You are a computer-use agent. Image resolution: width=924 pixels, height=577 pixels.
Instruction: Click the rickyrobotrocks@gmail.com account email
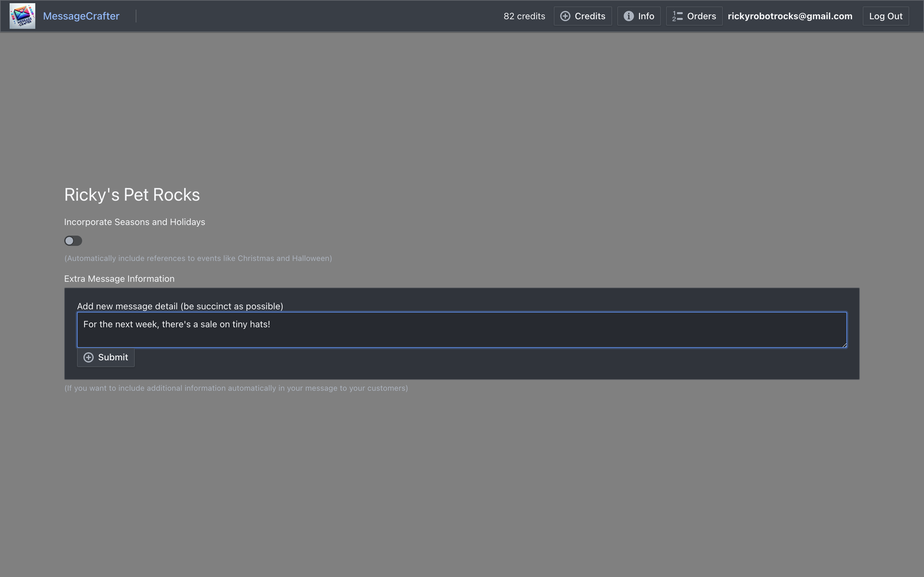pos(790,16)
